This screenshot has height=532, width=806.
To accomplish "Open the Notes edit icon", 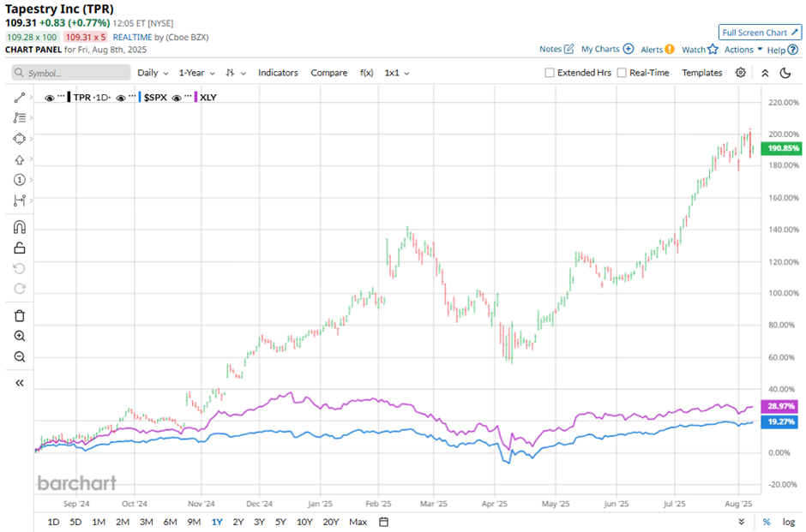I will coord(569,50).
